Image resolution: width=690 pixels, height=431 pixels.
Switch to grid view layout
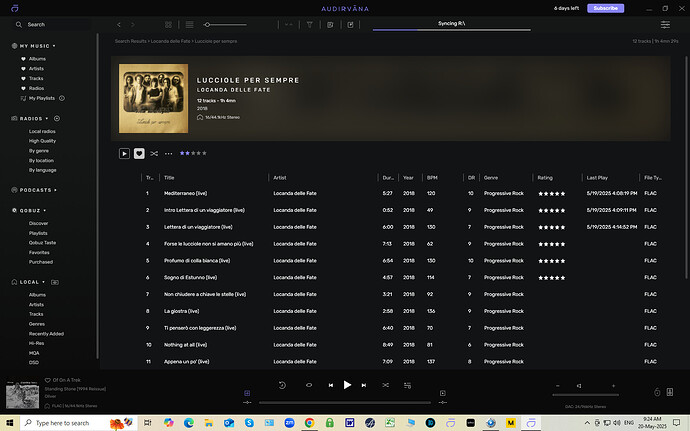pos(168,25)
